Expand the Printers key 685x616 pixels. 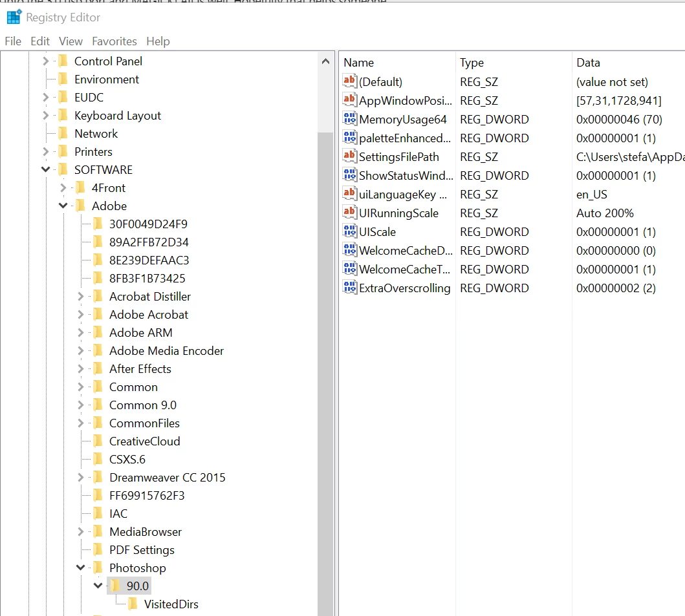pyautogui.click(x=46, y=151)
